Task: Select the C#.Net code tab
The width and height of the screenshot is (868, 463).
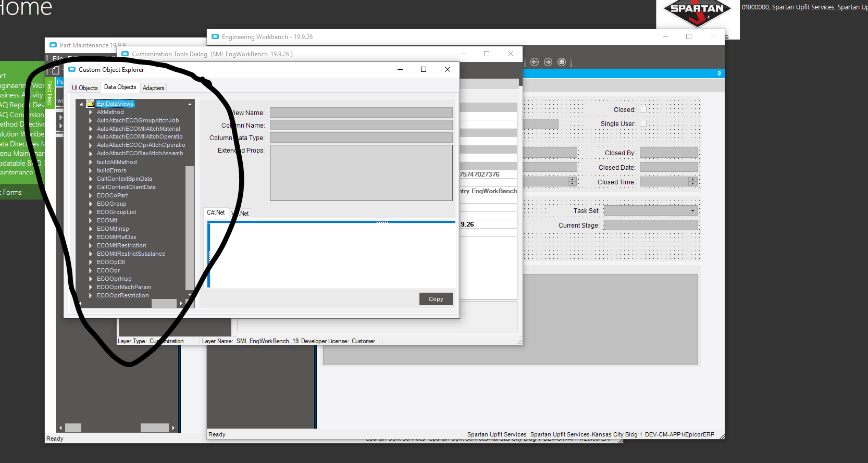Action: (216, 212)
